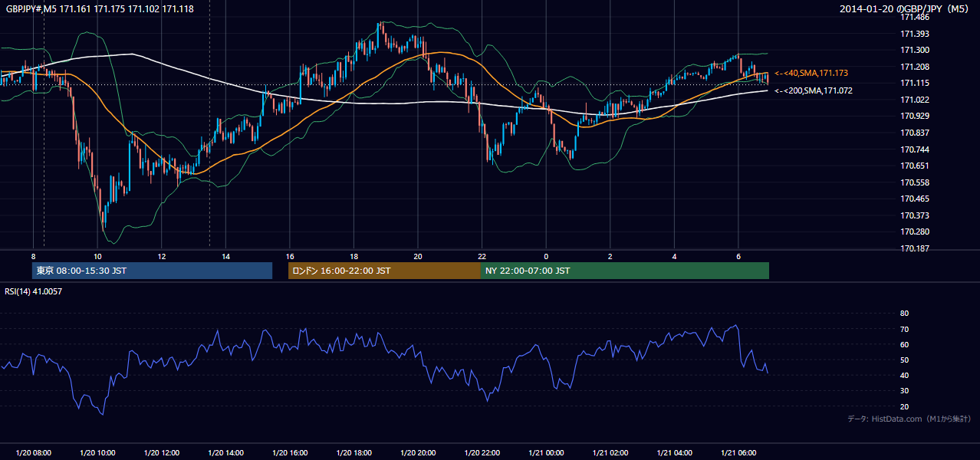
Task: Click RSI scale value 30
Action: point(904,391)
